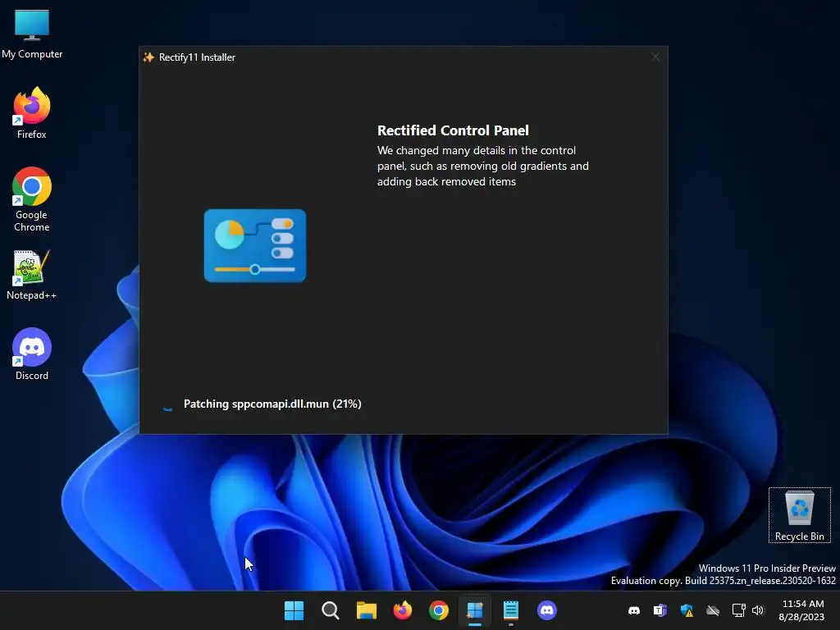
Task: Click the Rectify11 Installer title text
Action: pyautogui.click(x=197, y=57)
